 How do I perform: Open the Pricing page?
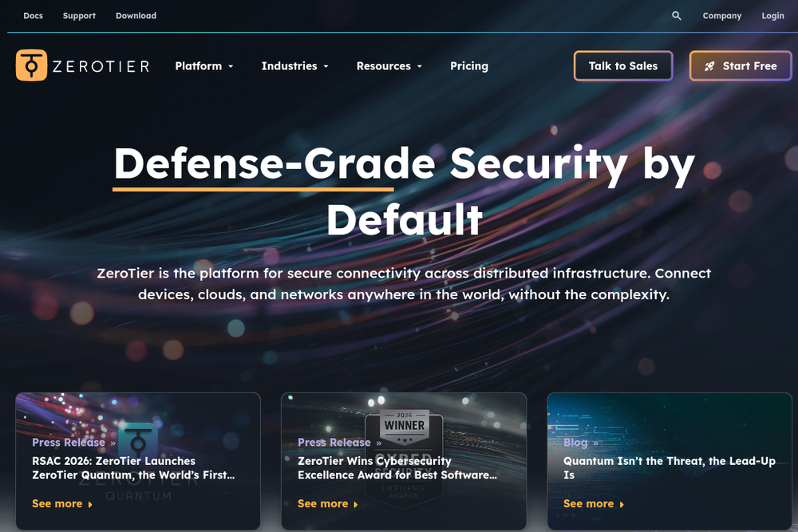(469, 66)
